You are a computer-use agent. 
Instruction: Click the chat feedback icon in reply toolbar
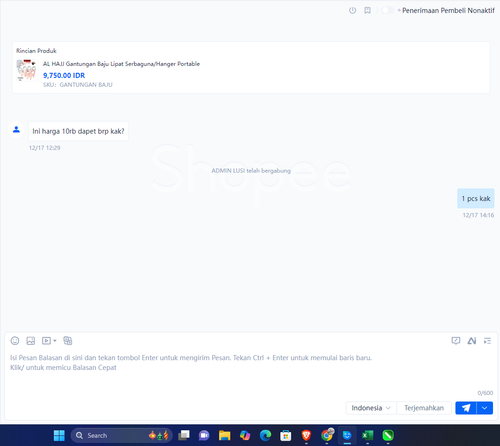456,341
